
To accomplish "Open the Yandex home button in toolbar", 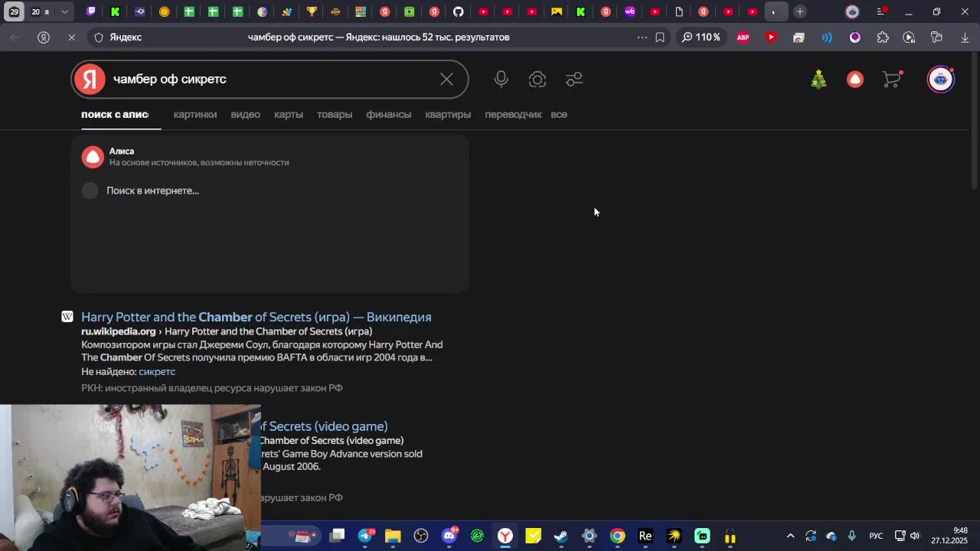I will coord(44,37).
